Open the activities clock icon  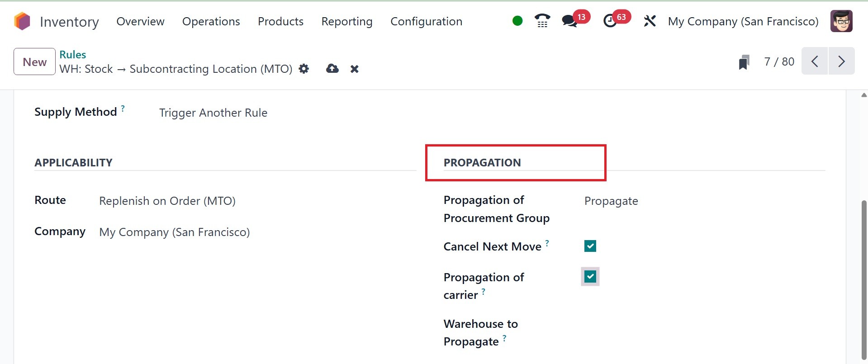[610, 21]
